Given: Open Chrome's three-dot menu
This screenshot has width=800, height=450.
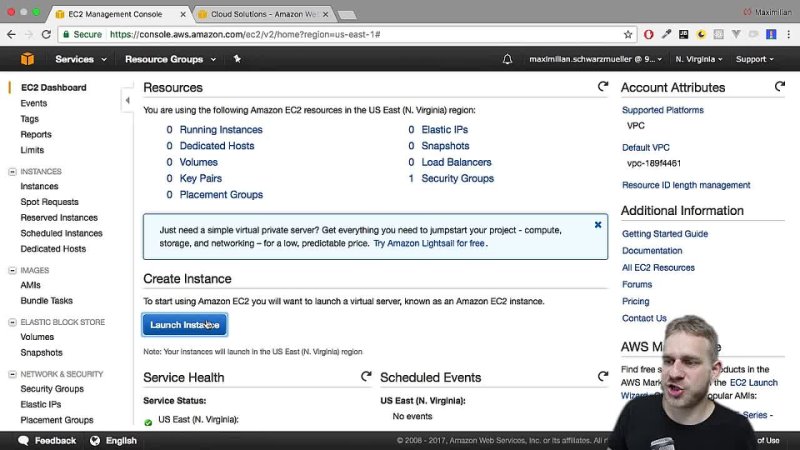Looking at the screenshot, I should [x=789, y=34].
